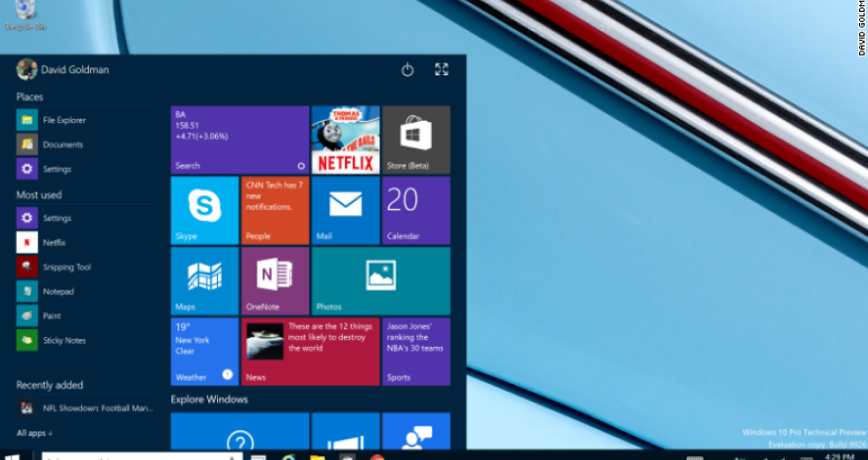This screenshot has width=868, height=460.
Task: Click the news thumbnail image in News tile
Action: [x=265, y=342]
